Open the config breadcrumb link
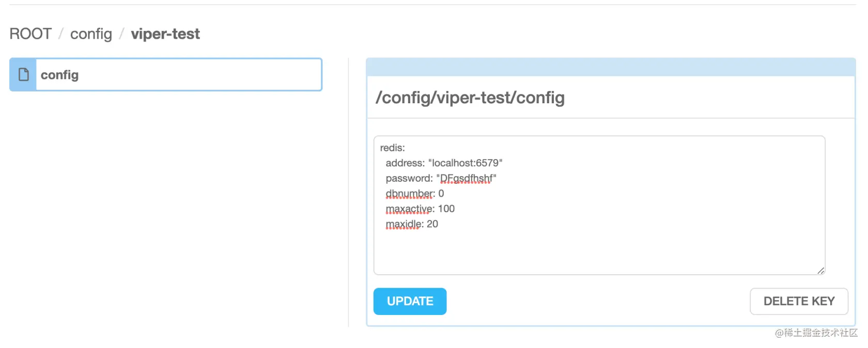This screenshot has height=348, width=868. pos(91,34)
